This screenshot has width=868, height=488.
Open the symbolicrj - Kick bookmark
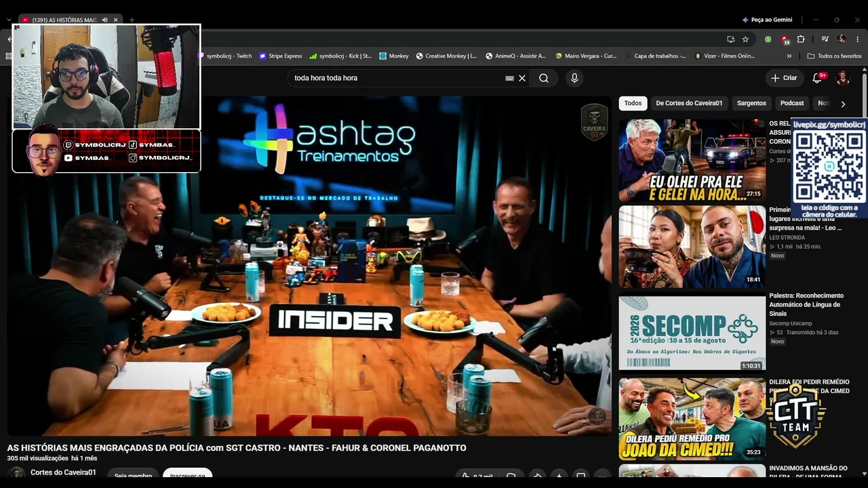click(340, 56)
